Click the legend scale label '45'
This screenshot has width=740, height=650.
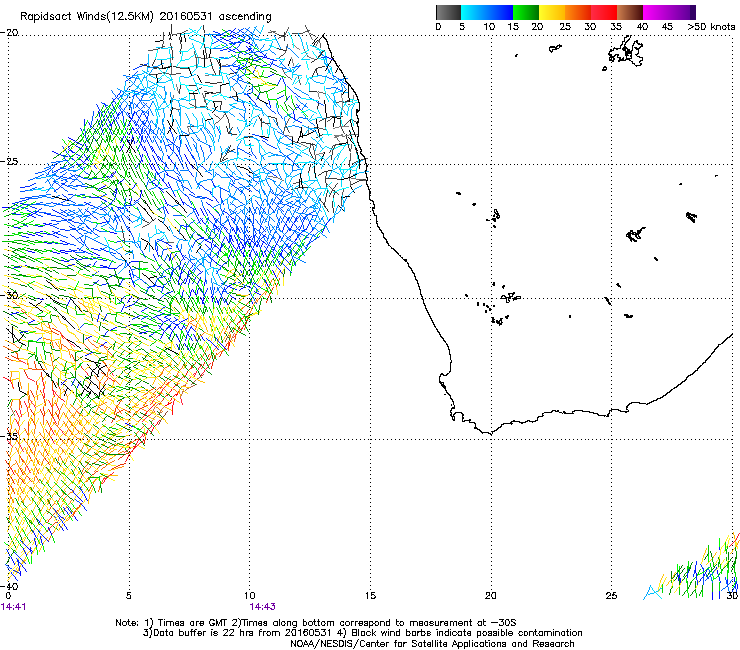(667, 27)
